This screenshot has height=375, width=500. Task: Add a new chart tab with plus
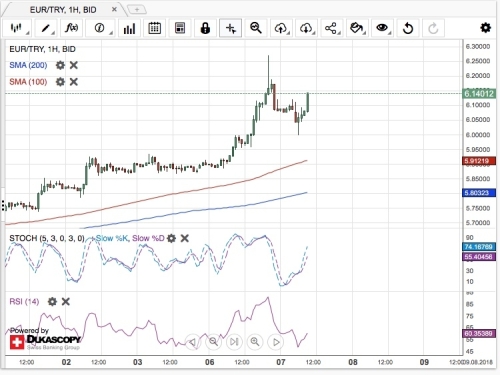pyautogui.click(x=137, y=10)
